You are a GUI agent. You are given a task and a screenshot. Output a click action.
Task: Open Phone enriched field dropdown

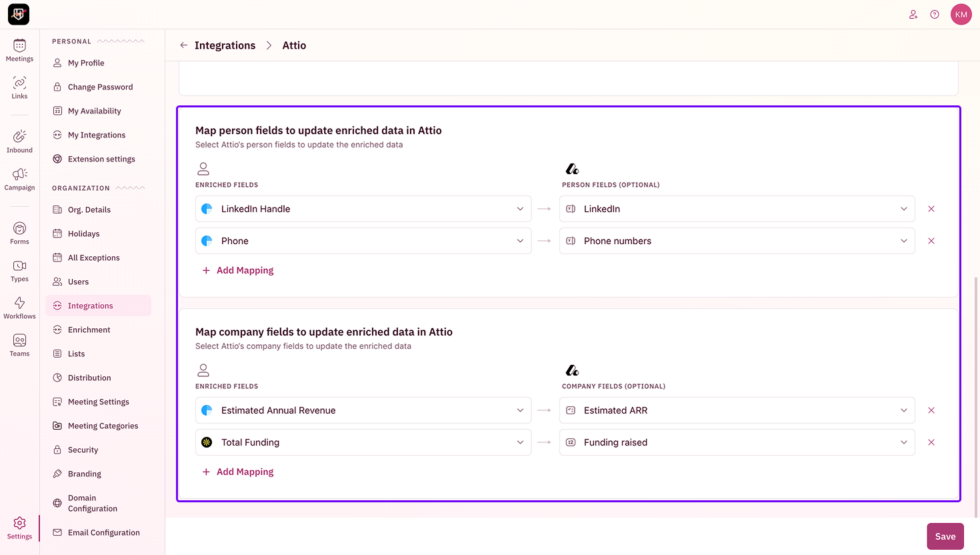(x=363, y=241)
